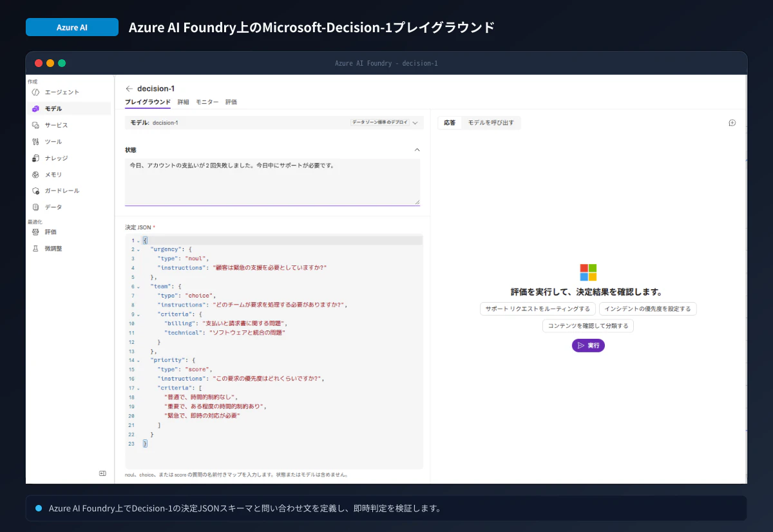Select the モデル cube icon in sidebar
The height and width of the screenshot is (532, 773).
[x=35, y=109]
